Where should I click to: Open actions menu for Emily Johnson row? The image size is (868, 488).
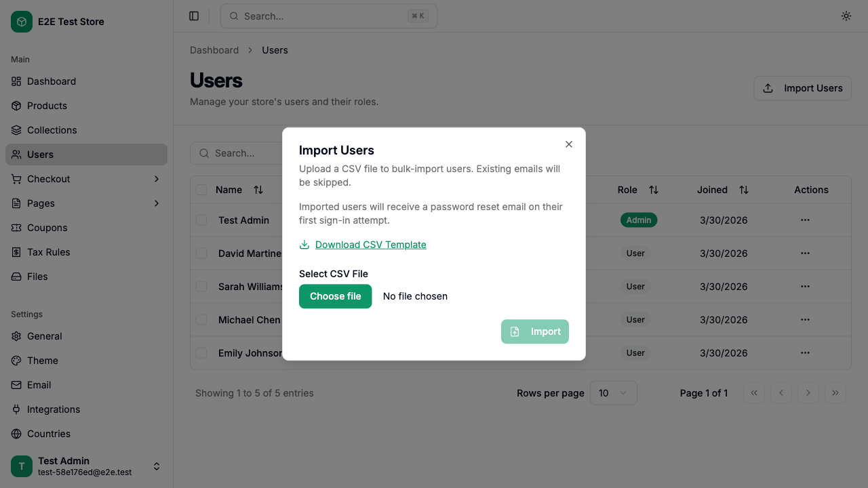[805, 353]
